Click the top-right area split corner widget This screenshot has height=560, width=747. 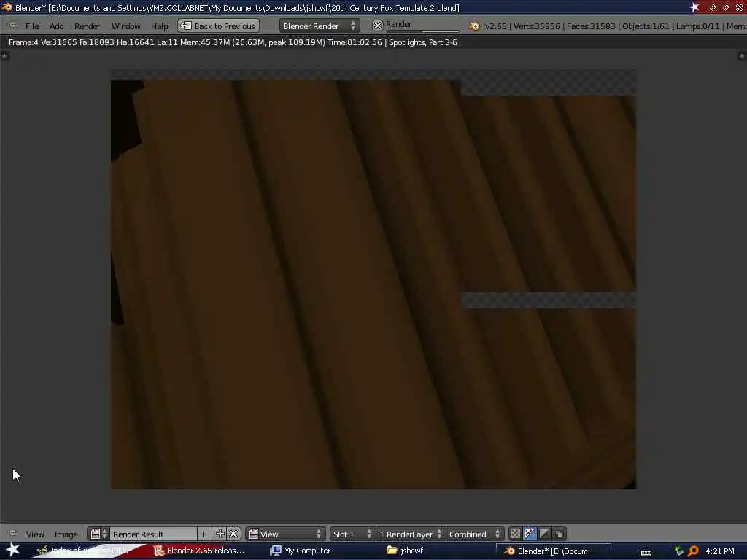(x=741, y=56)
